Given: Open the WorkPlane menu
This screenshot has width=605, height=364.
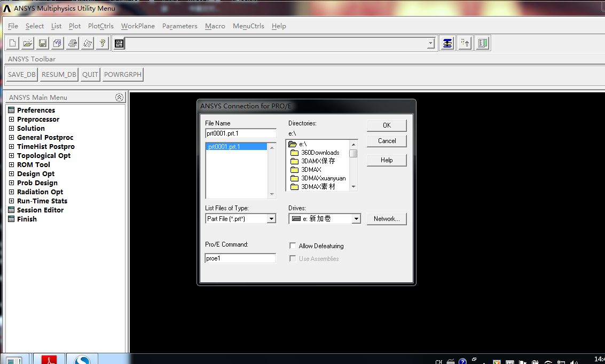Looking at the screenshot, I should point(138,26).
